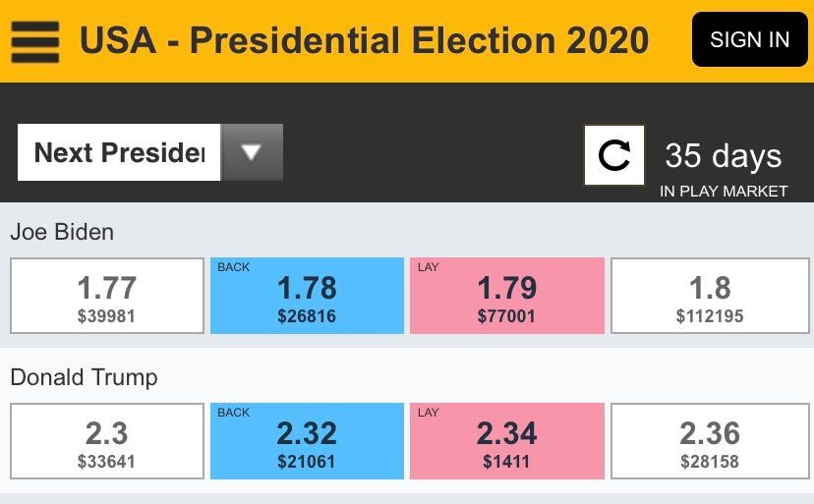The width and height of the screenshot is (814, 504).
Task: Click the SIGN IN button
Action: [749, 40]
